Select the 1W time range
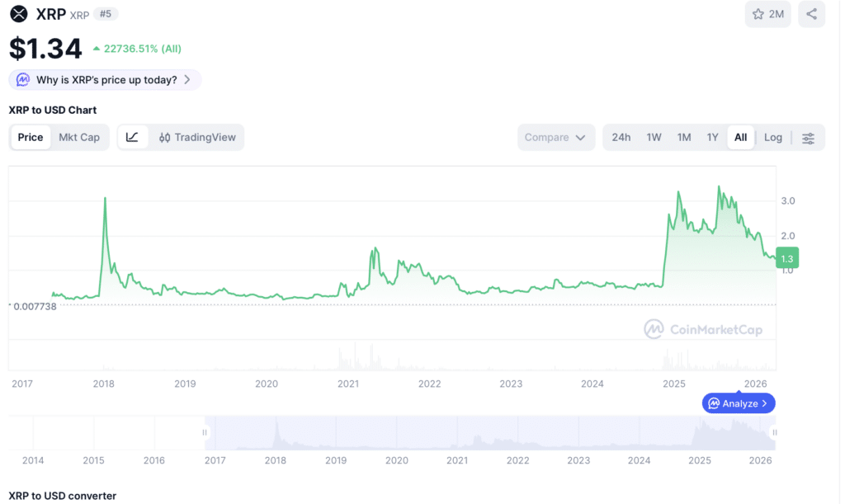 pyautogui.click(x=654, y=137)
